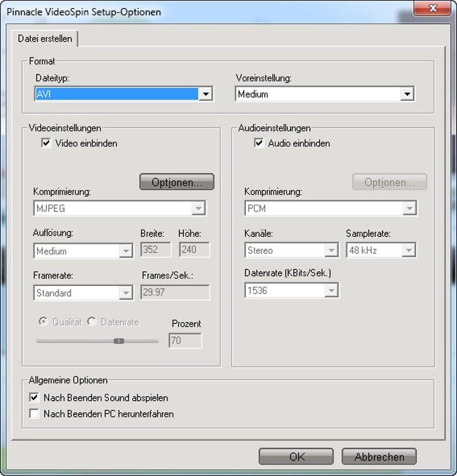Click the Prozent field showing 70
This screenshot has height=476, width=457.
coord(185,340)
